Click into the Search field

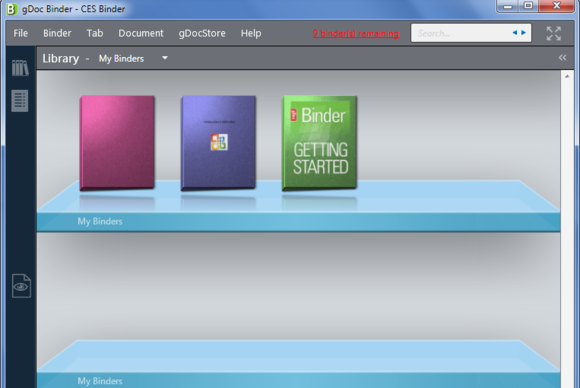[462, 33]
